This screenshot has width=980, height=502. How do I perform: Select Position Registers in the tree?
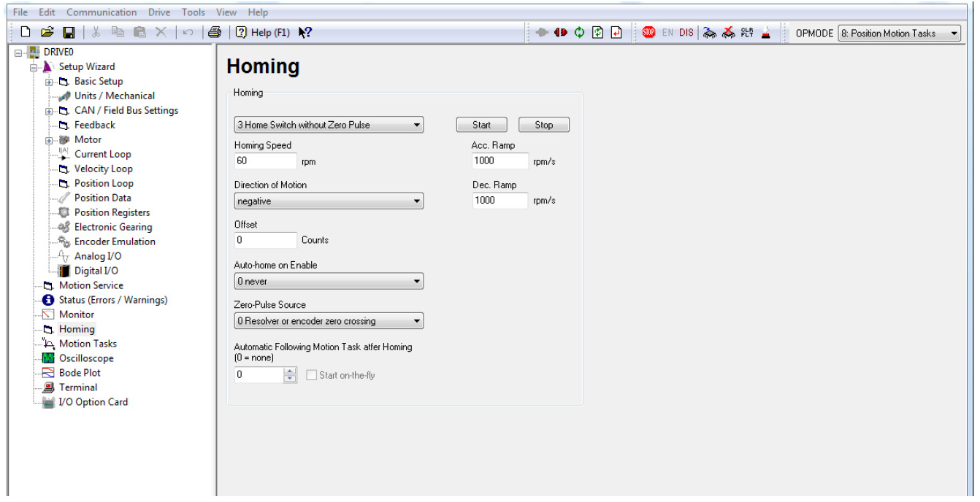click(112, 212)
